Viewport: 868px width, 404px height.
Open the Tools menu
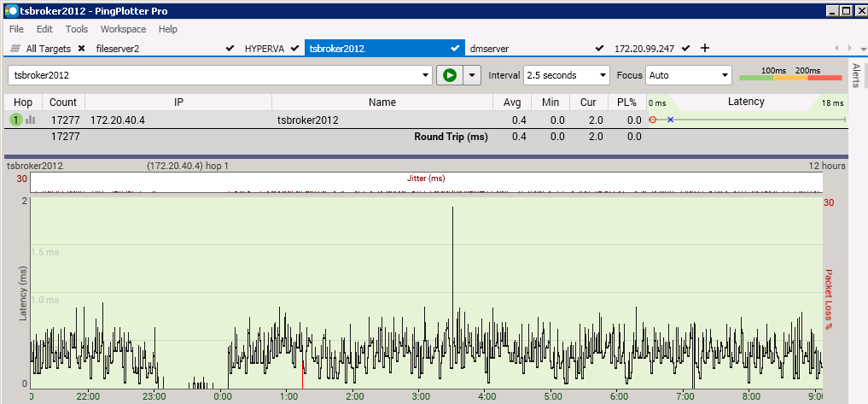(77, 29)
